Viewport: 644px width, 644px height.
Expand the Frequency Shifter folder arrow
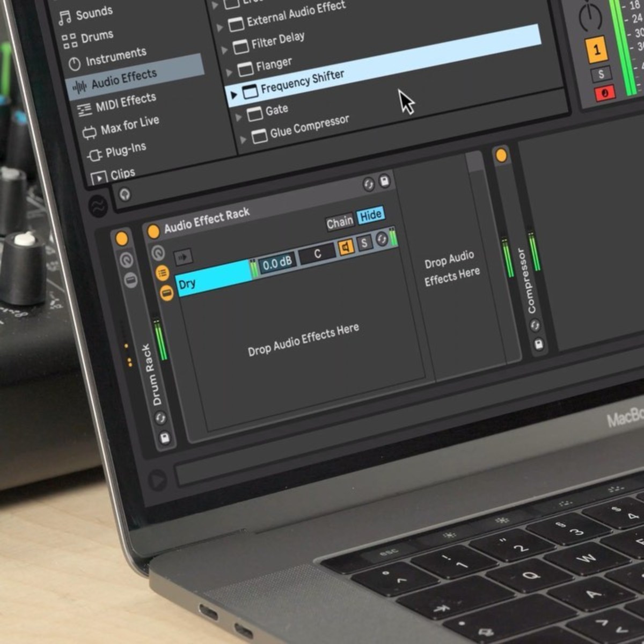pos(233,95)
